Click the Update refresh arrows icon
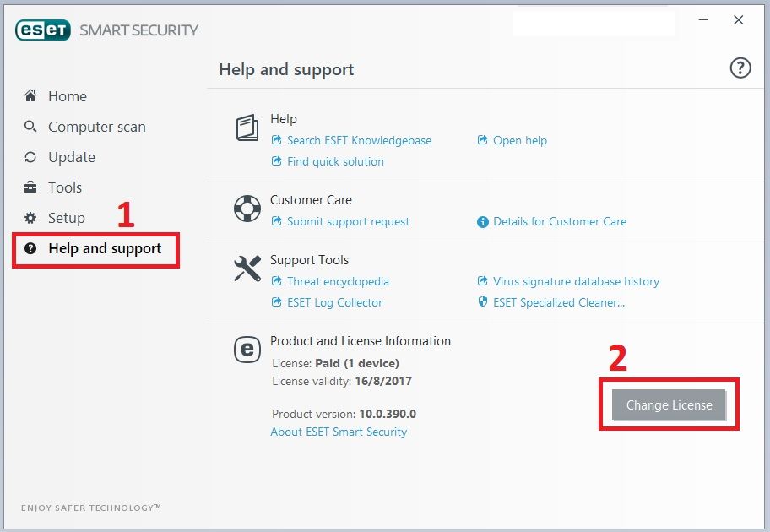770x532 pixels. pos(30,157)
